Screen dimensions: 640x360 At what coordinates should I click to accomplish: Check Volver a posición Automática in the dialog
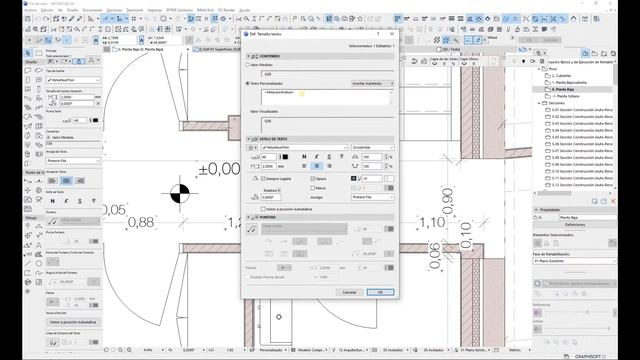pos(263,209)
